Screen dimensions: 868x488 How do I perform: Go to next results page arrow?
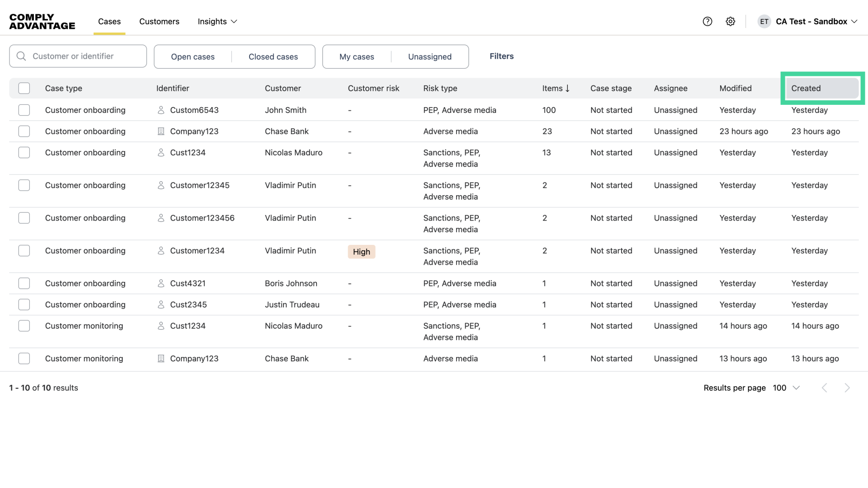tap(847, 388)
